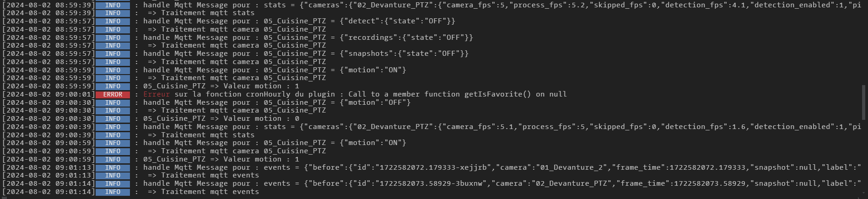Viewport: 868px width, 199px height.
Task: Click the vertical scrollbar thumb
Action: pyautogui.click(x=863, y=102)
